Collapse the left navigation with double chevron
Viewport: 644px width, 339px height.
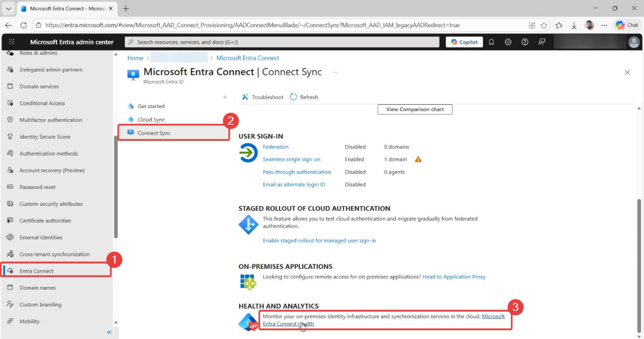pos(109,332)
